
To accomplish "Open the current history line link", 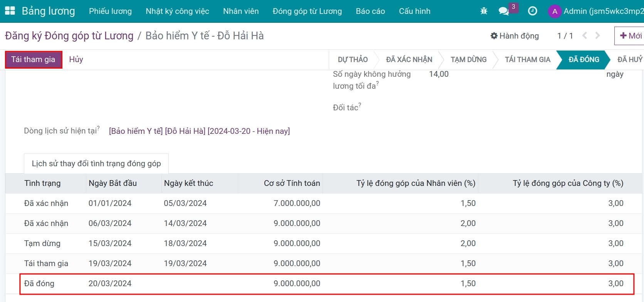I will click(x=199, y=131).
